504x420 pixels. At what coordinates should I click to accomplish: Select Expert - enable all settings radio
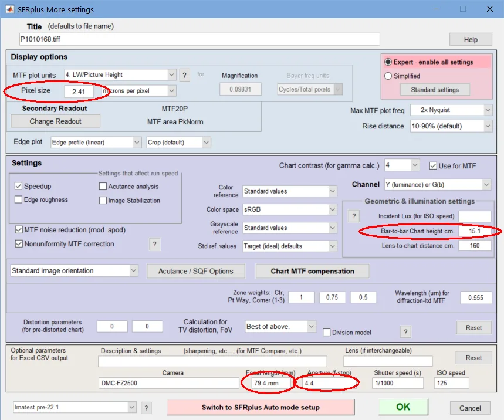click(x=388, y=62)
